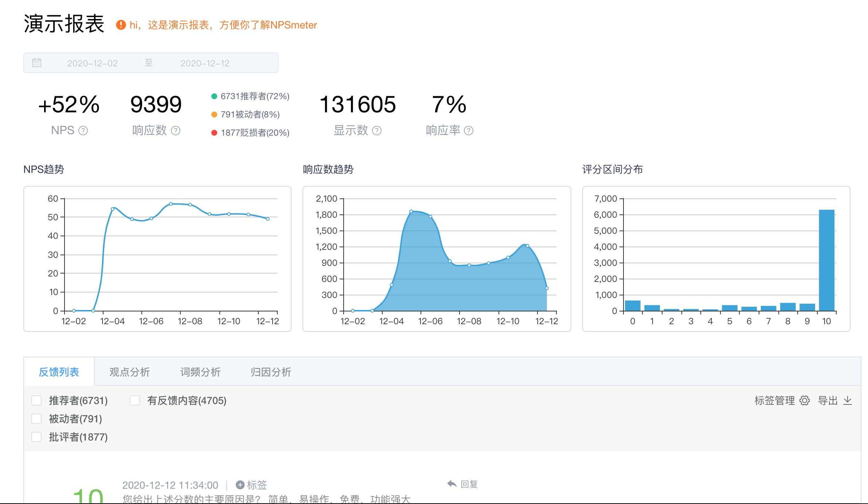Click the 1877贬损者(20%) legend text

[x=255, y=133]
